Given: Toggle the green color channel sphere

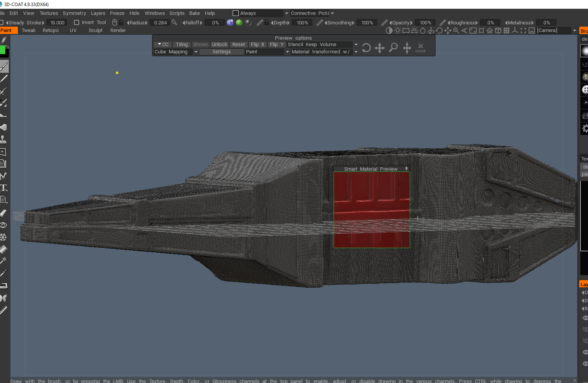Looking at the screenshot, I should pos(239,22).
